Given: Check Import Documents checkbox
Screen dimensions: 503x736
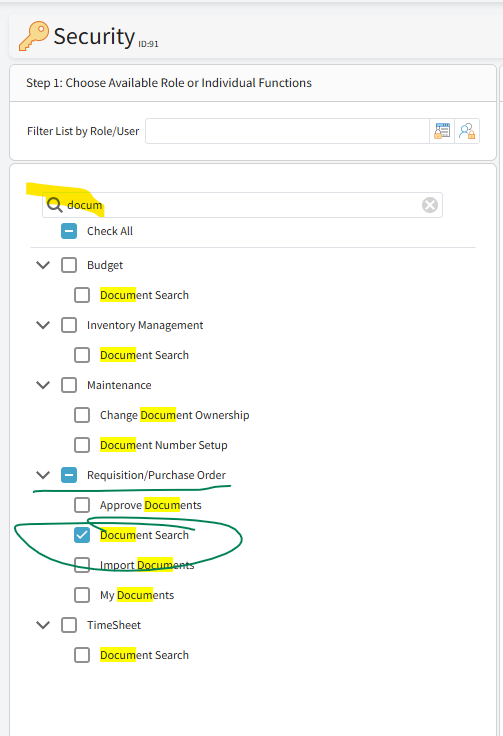Looking at the screenshot, I should pos(82,565).
